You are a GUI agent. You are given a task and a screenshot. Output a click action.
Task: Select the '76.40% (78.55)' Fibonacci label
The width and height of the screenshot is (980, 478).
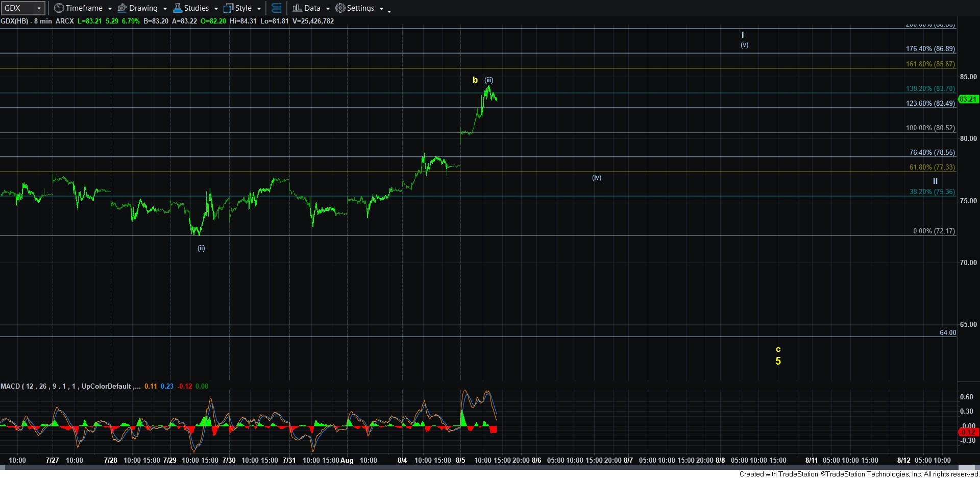[x=932, y=152]
